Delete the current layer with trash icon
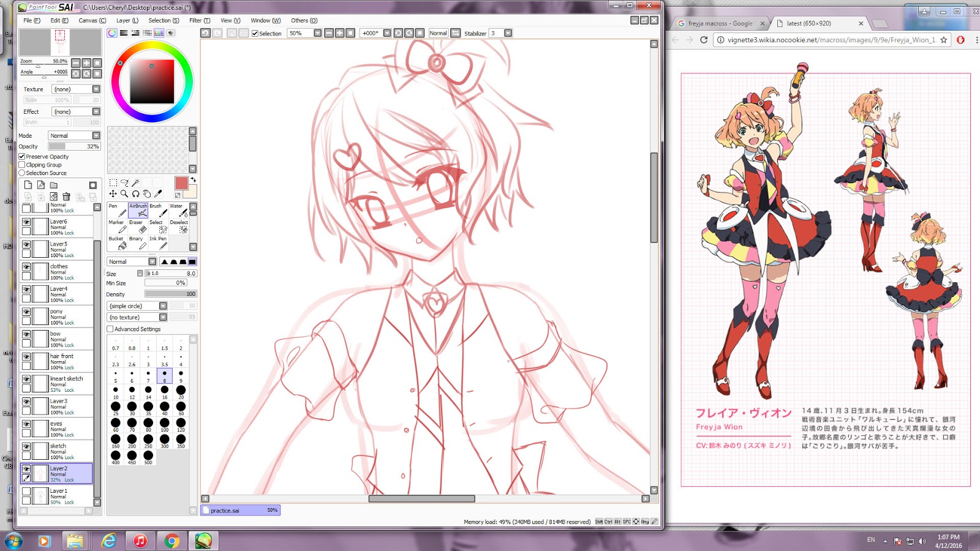Viewport: 980px width, 551px height. pyautogui.click(x=66, y=197)
